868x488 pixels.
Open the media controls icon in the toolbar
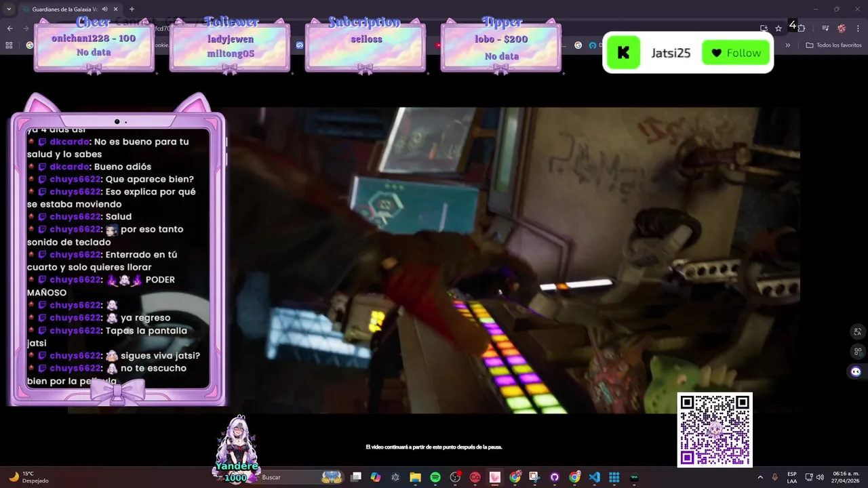[x=825, y=28]
